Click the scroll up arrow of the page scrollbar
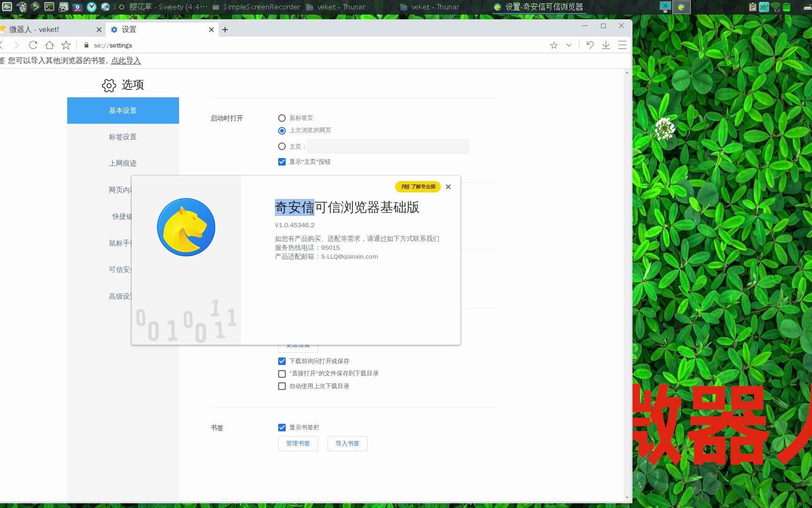The width and height of the screenshot is (812, 508). coord(627,72)
